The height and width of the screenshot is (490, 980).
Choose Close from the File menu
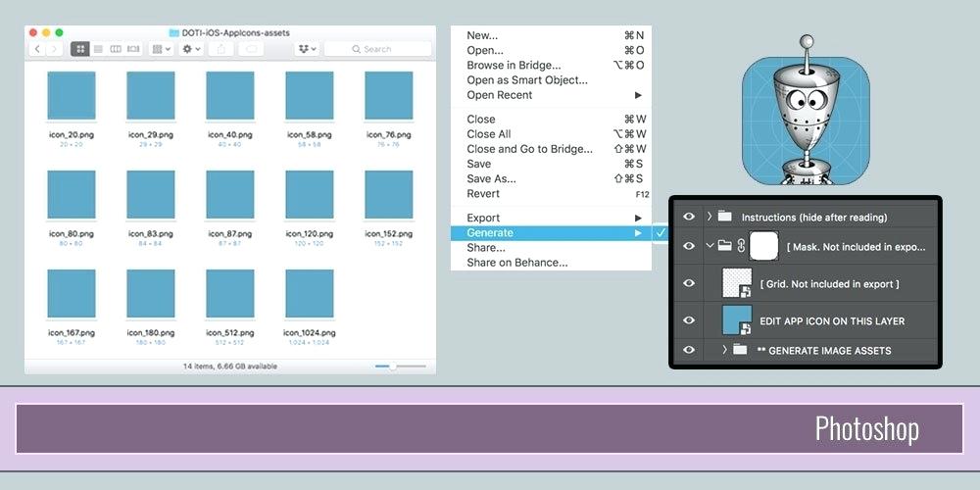point(551,120)
